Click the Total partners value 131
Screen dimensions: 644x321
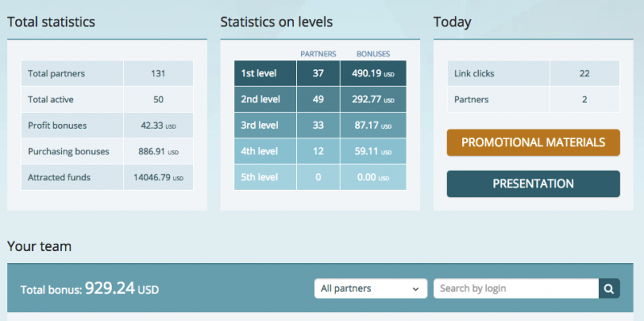click(x=158, y=73)
